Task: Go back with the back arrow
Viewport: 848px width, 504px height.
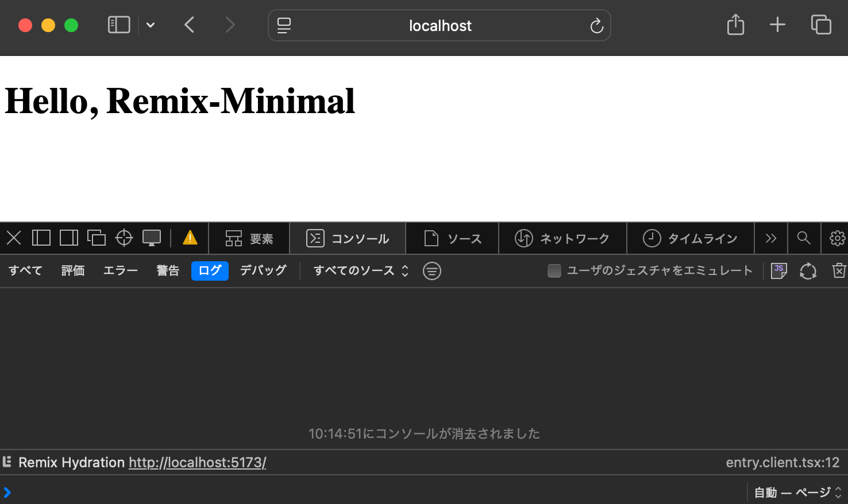Action: pyautogui.click(x=190, y=25)
